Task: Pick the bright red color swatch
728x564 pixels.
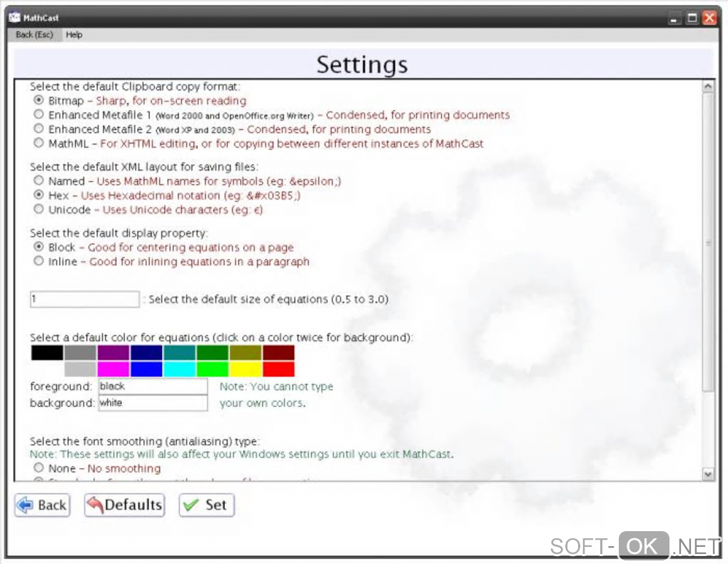Action: coord(278,369)
